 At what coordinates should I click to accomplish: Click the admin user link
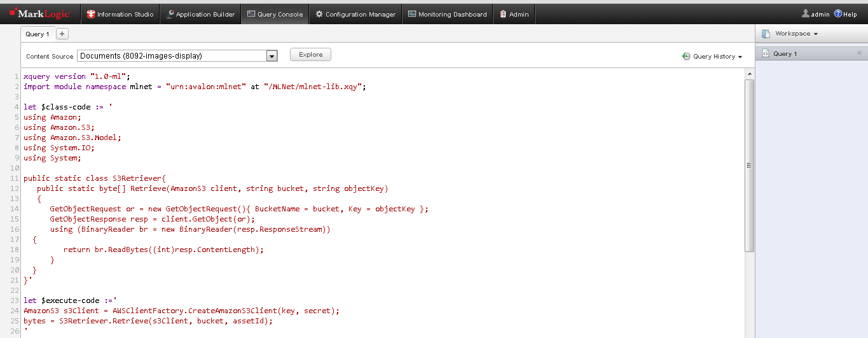[x=820, y=14]
